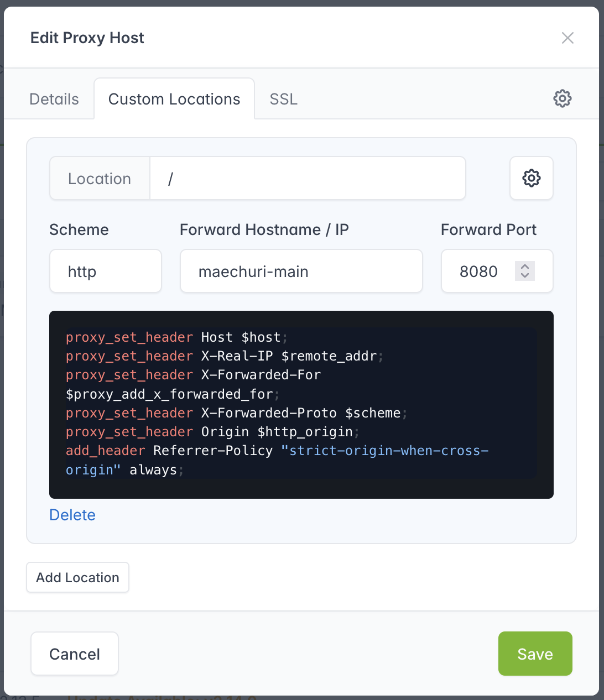This screenshot has height=700, width=604.
Task: Cancel the proxy host edits
Action: click(x=75, y=654)
